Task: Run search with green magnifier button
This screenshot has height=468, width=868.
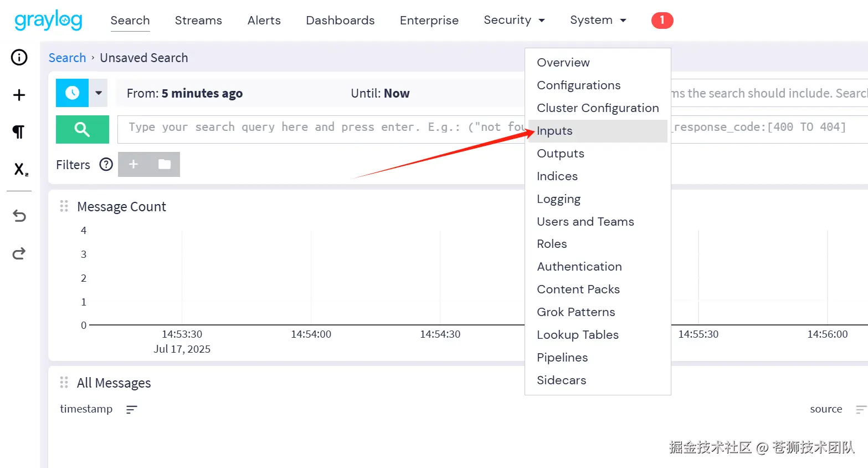Action: point(82,129)
